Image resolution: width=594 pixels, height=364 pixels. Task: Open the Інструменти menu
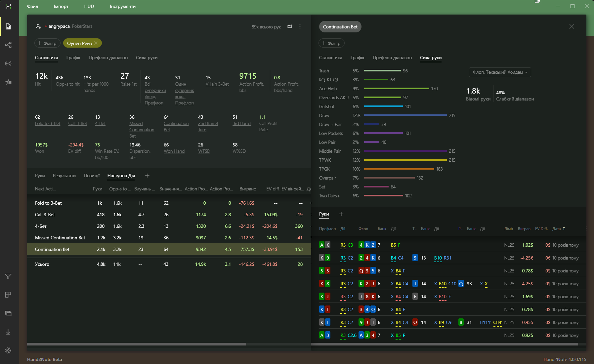[123, 6]
